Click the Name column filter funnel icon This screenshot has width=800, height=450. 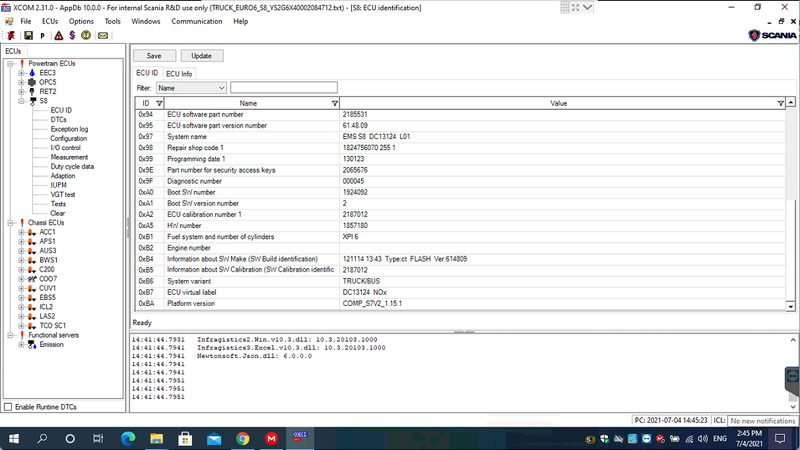click(x=335, y=104)
